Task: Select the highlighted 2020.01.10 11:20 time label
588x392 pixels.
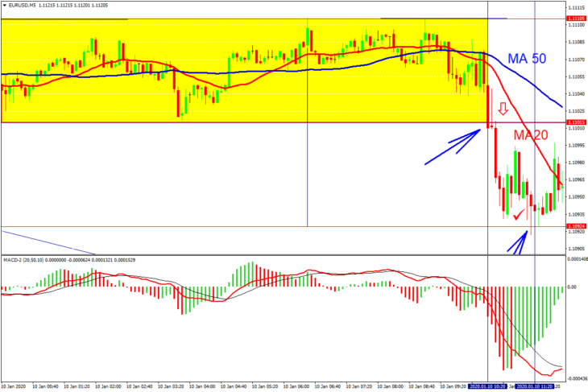Action: coord(534,386)
